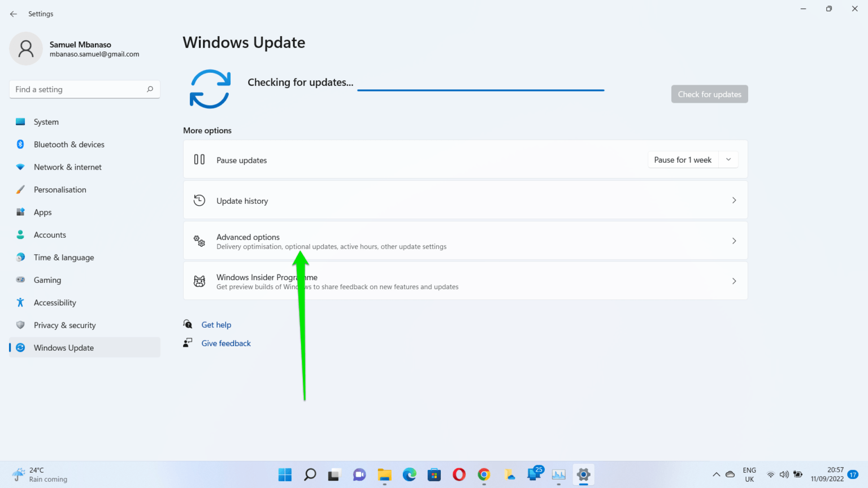Image resolution: width=868 pixels, height=488 pixels.
Task: Open Bluetooth & devices settings
Action: pyautogui.click(x=69, y=144)
